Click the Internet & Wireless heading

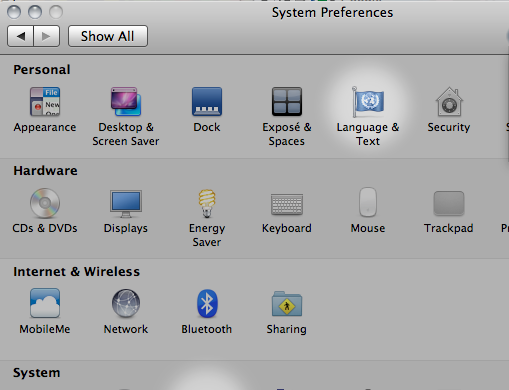coord(76,272)
